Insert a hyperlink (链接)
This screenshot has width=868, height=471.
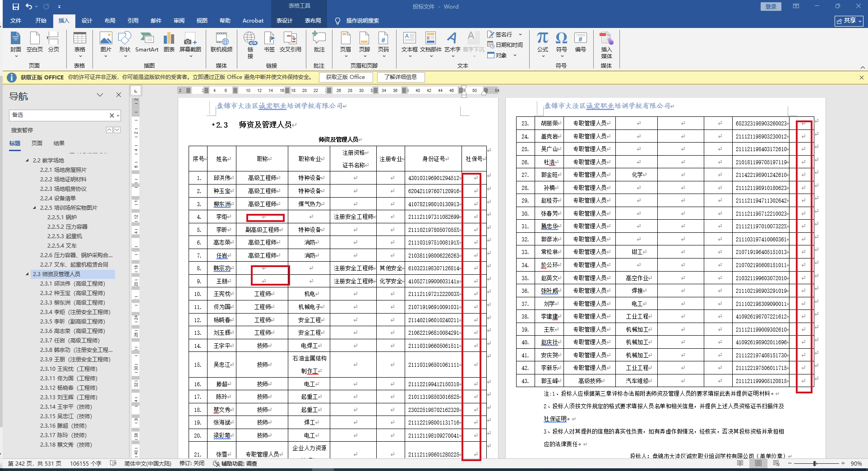point(250,45)
